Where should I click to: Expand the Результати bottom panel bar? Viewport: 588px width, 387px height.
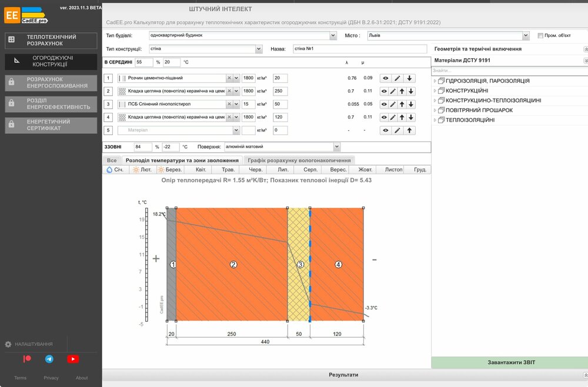(x=344, y=375)
